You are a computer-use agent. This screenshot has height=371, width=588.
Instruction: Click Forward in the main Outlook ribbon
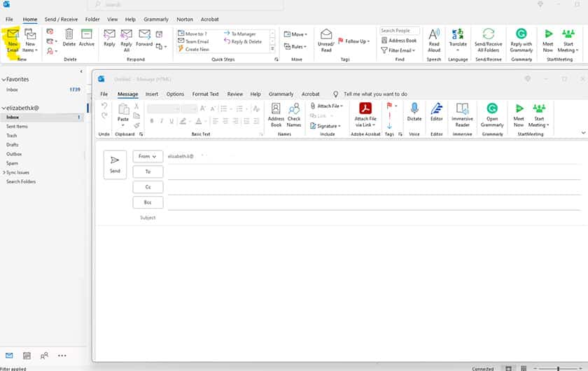coord(144,38)
